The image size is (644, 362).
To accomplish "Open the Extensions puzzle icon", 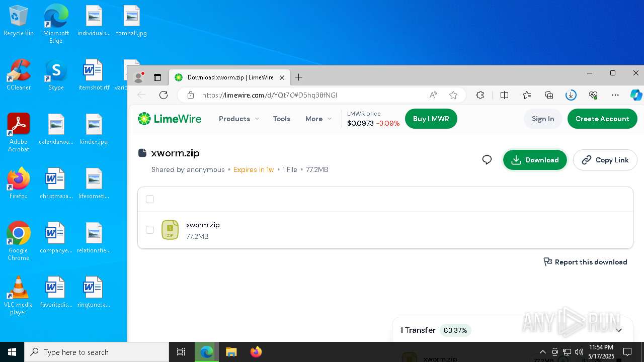I will tap(480, 95).
